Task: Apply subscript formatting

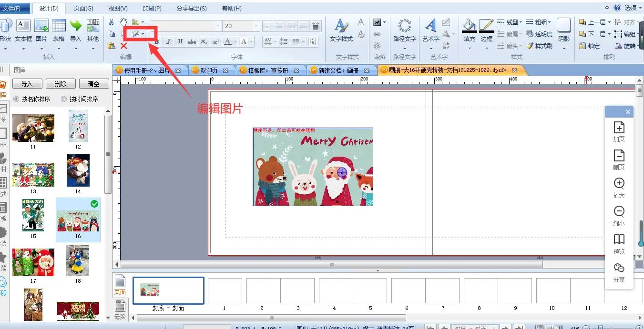Action: (x=204, y=42)
